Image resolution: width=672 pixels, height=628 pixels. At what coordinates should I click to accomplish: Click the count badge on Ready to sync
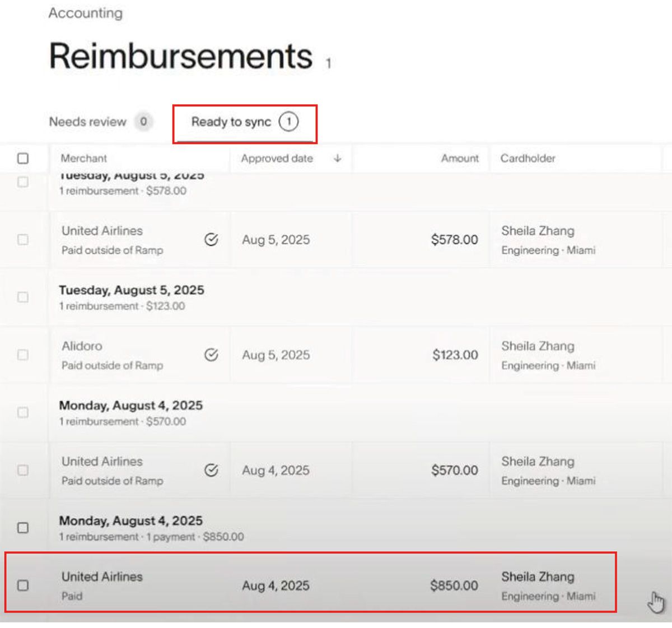coord(288,122)
